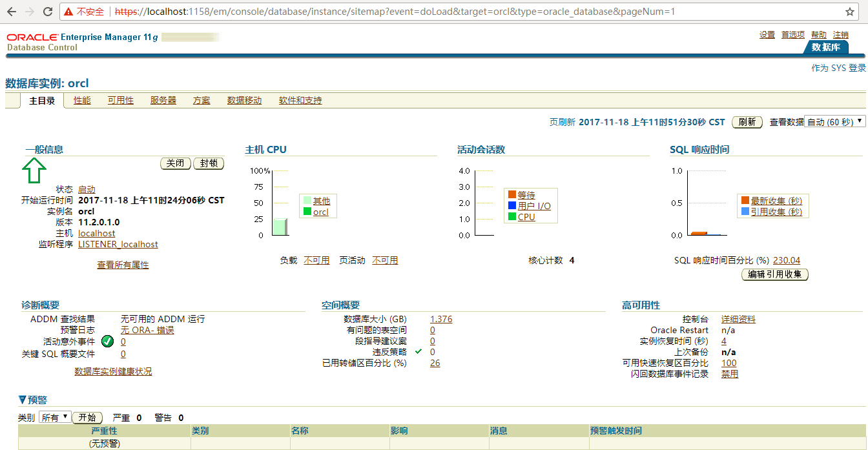868x450 pixels.
Task: Open the 帮助 link
Action: coord(819,35)
